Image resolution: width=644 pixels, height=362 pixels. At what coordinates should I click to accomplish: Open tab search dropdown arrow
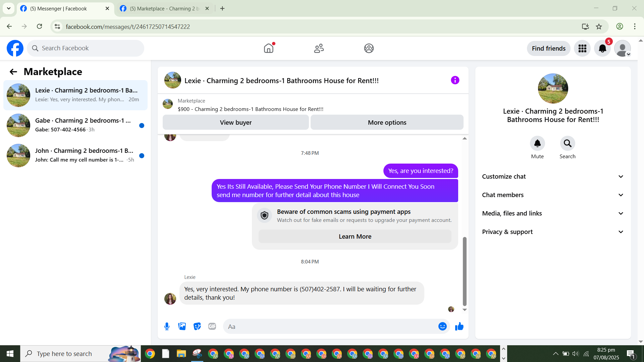tap(9, 8)
